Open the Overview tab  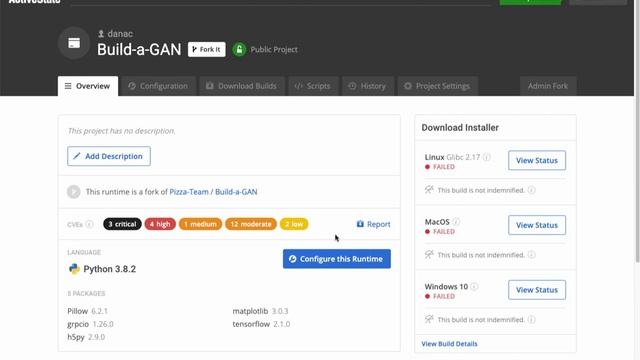click(88, 86)
